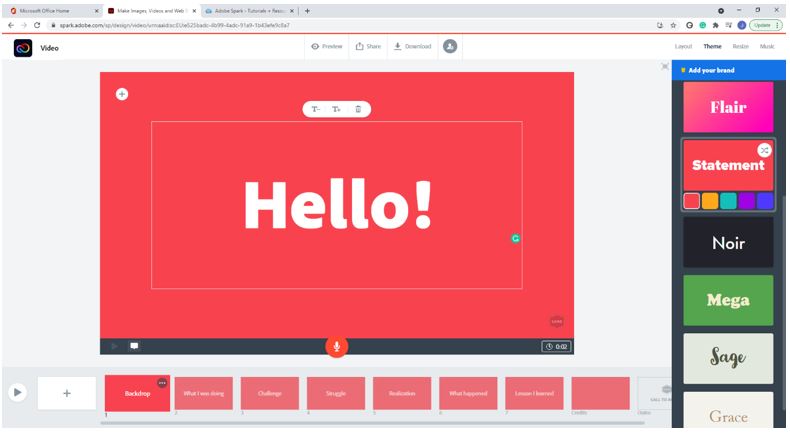Viewport: 790px width, 434px height.
Task: Go back in the browser
Action: coord(11,25)
